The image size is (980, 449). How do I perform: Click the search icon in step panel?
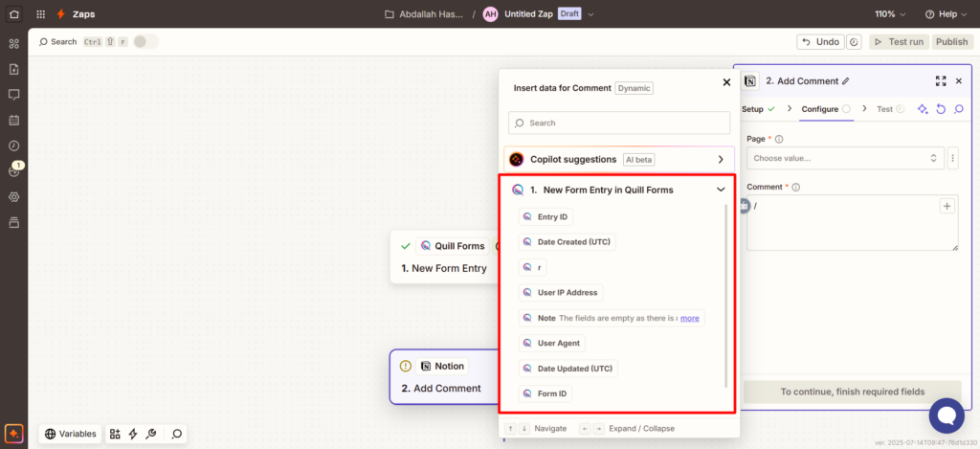959,109
